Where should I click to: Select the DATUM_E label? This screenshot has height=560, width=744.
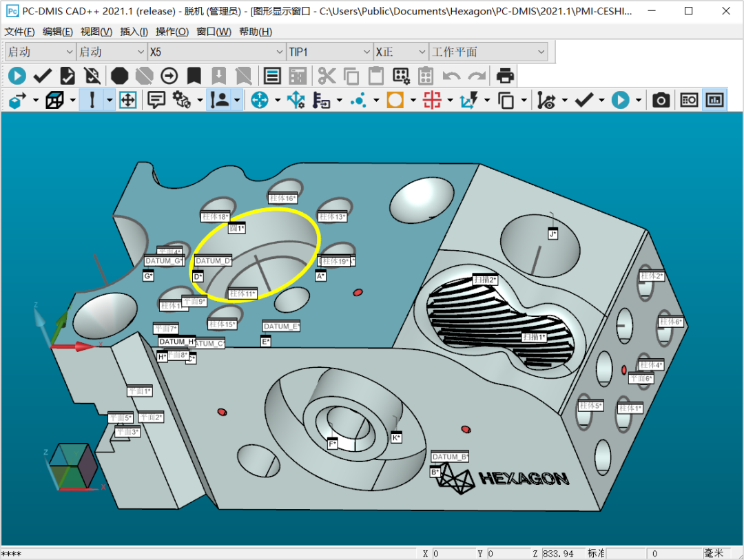pos(281,326)
